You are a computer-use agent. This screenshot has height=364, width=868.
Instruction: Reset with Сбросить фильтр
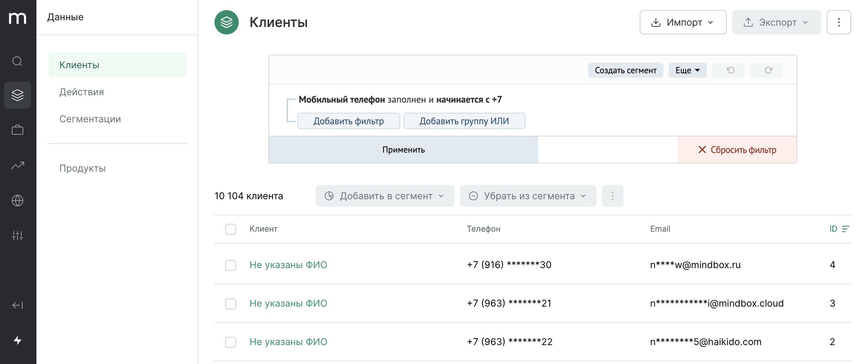[x=737, y=150]
